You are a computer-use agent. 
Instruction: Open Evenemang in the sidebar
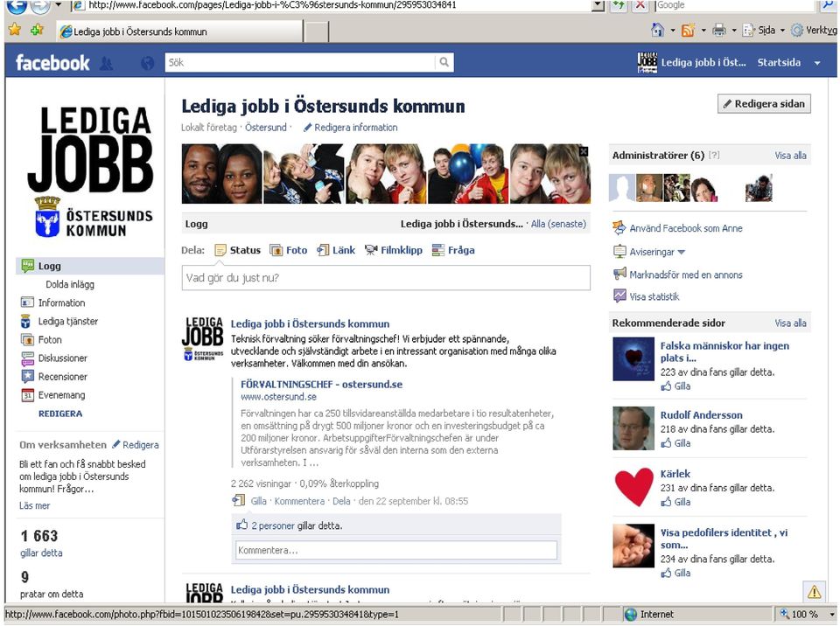coord(61,395)
